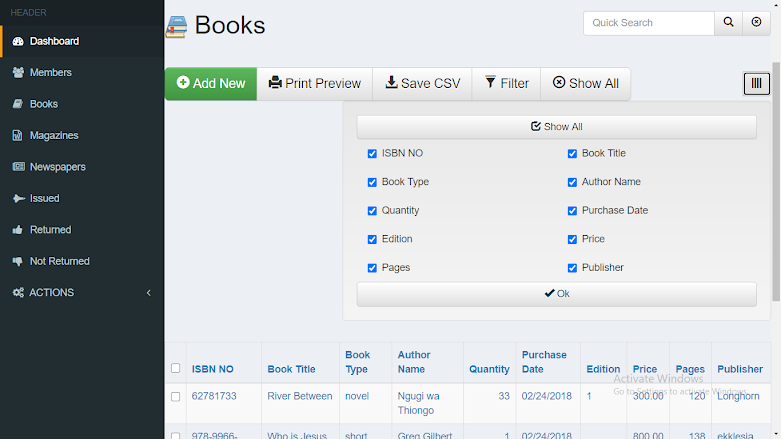Select the row checkbox for River Between
Image resolution: width=781 pixels, height=439 pixels.
[175, 397]
